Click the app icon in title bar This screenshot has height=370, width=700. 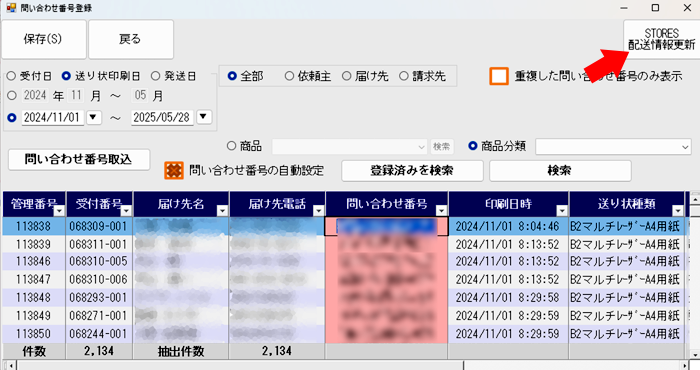(11, 8)
